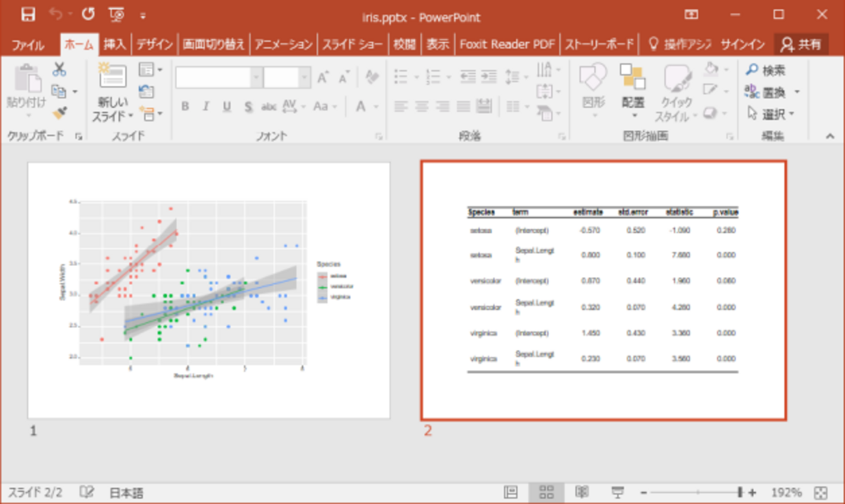Screen dimensions: 845x504
Task: Click fit slide to window icon
Action: (821, 492)
